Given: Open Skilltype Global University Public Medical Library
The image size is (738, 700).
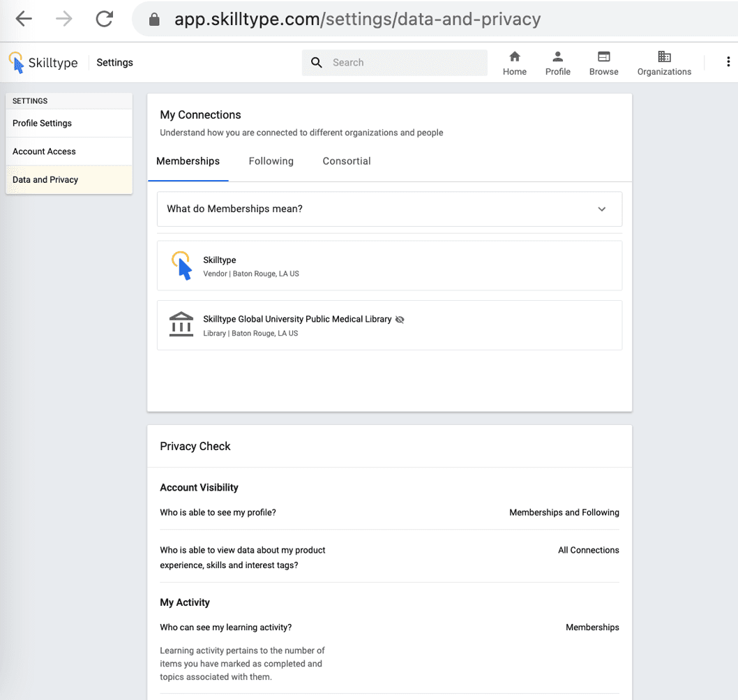Looking at the screenshot, I should click(x=297, y=320).
